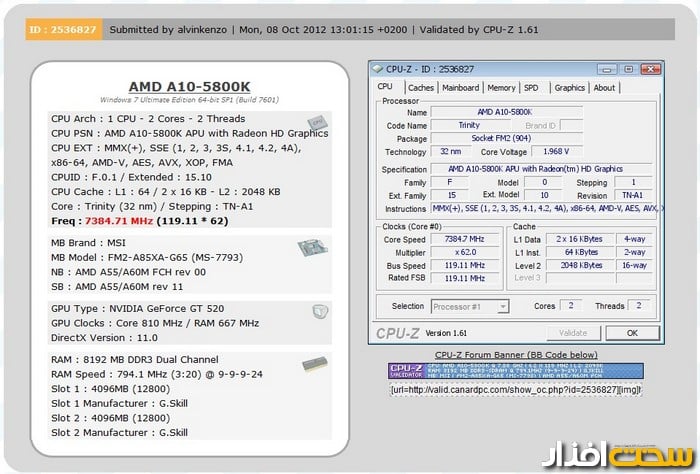Minimize the CPU-Z window
The image size is (700, 474).
pos(607,69)
